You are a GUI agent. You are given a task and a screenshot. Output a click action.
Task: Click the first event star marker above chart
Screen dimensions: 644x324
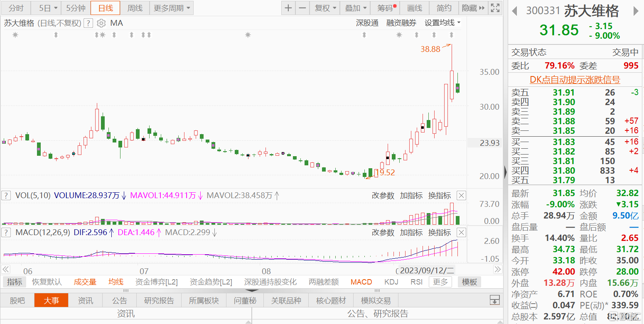coord(15,35)
